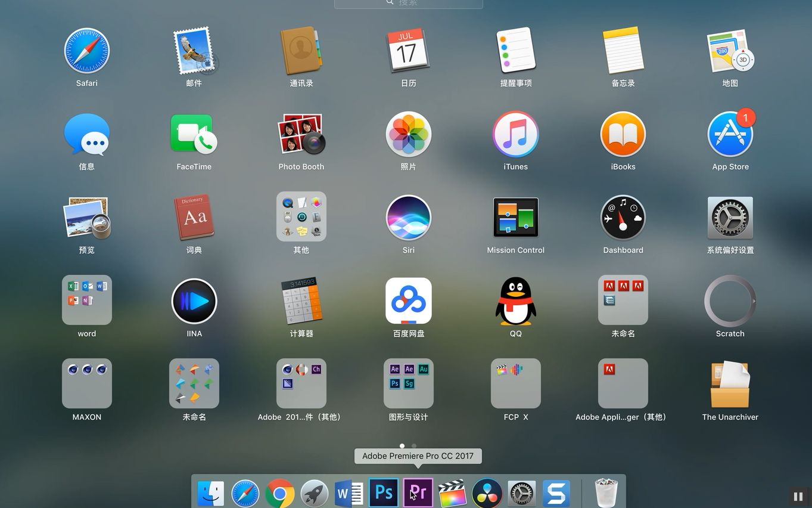Launch Siri
The height and width of the screenshot is (508, 812).
409,218
